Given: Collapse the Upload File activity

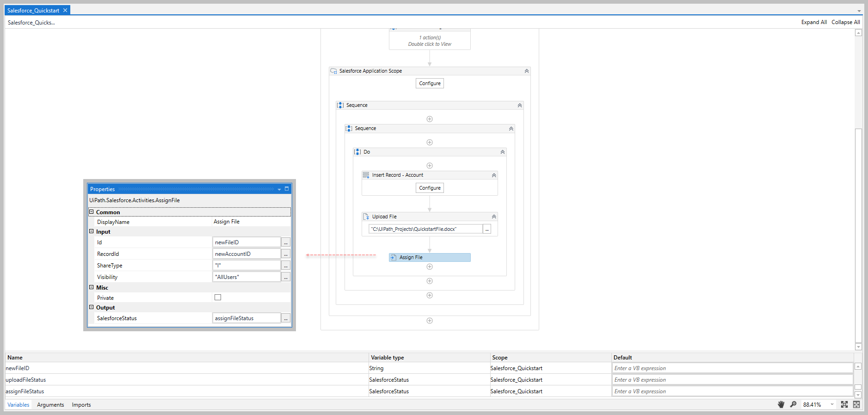Looking at the screenshot, I should [x=494, y=217].
